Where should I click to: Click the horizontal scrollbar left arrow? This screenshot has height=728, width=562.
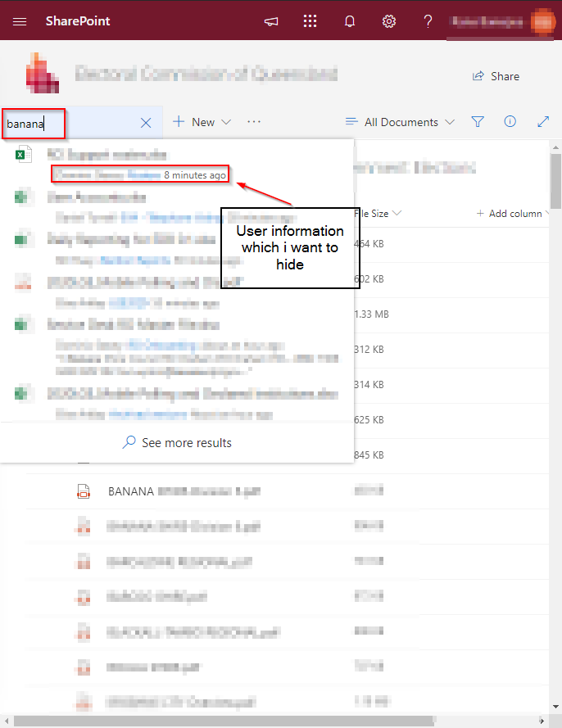pos(7,721)
